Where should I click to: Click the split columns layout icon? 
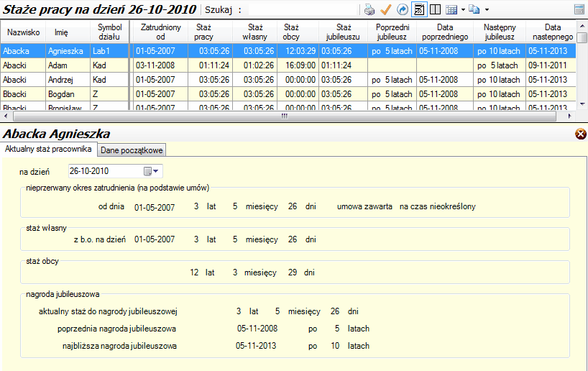(x=435, y=9)
